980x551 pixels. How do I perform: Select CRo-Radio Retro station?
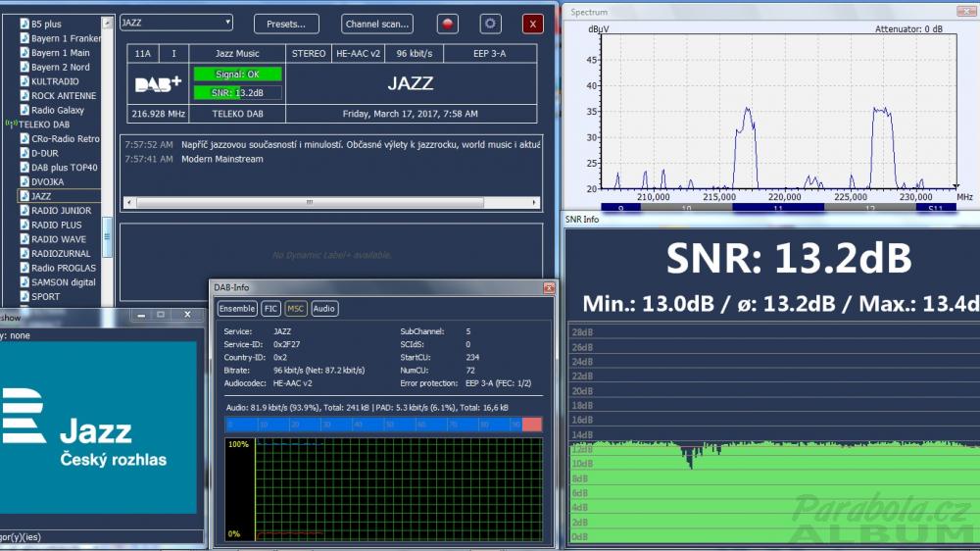tap(66, 139)
